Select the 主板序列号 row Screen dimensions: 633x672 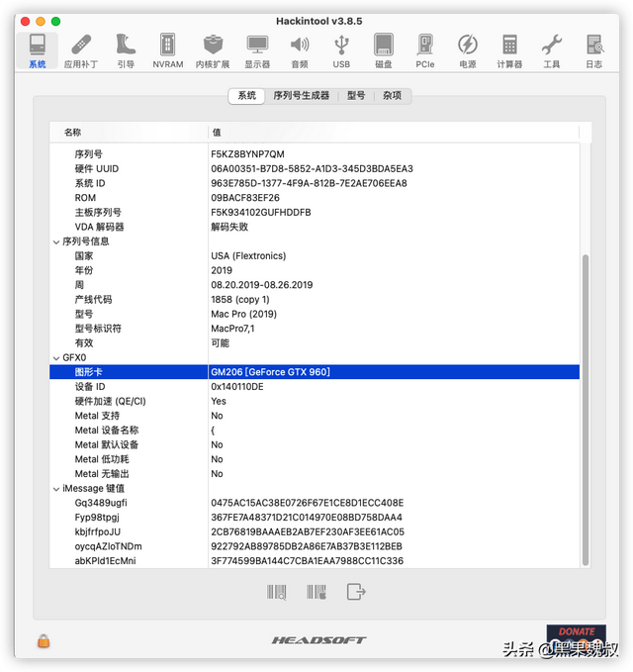(315, 213)
